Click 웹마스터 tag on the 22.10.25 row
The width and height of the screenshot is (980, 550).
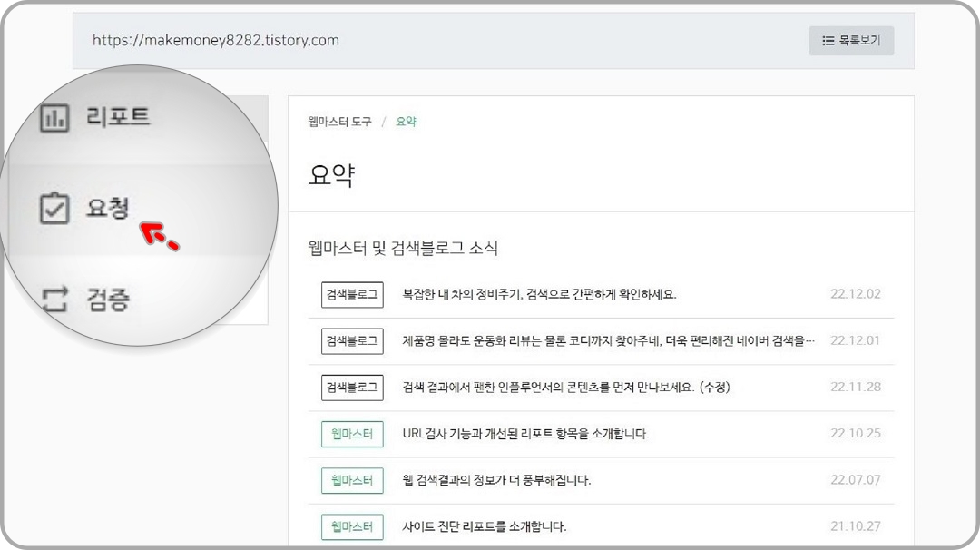[352, 434]
